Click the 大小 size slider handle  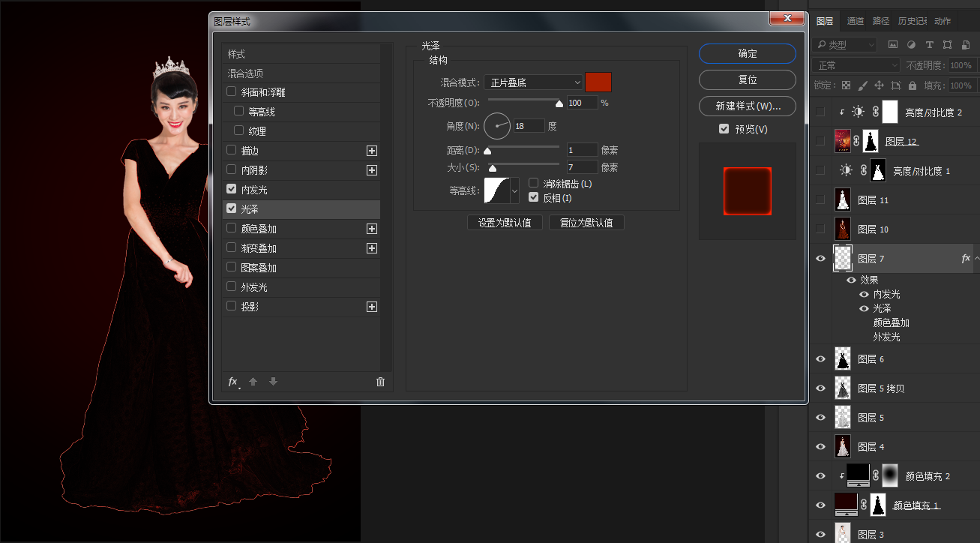pos(493,169)
